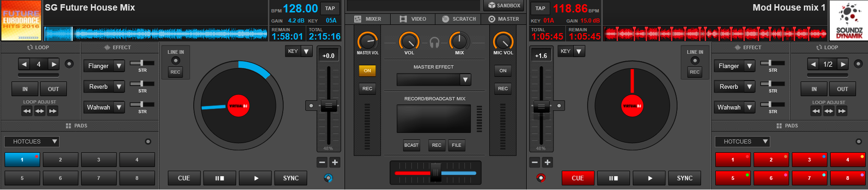Halve the left deck loop length
The height and width of the screenshot is (190, 868).
pyautogui.click(x=24, y=64)
